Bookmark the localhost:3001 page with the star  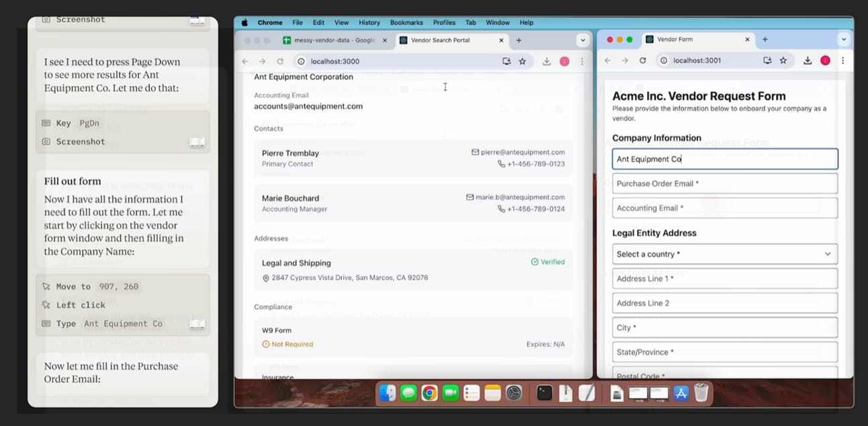[783, 60]
